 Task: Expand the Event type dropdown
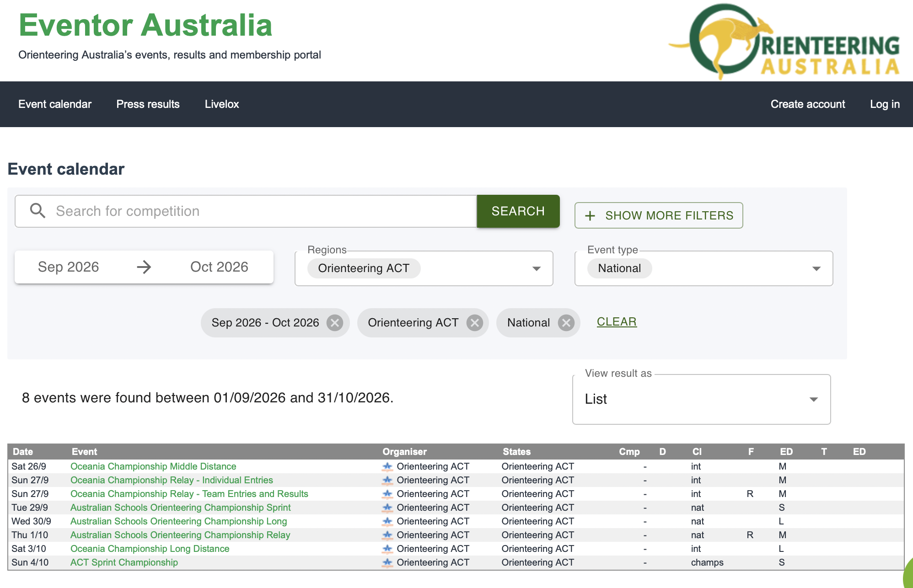[816, 268]
